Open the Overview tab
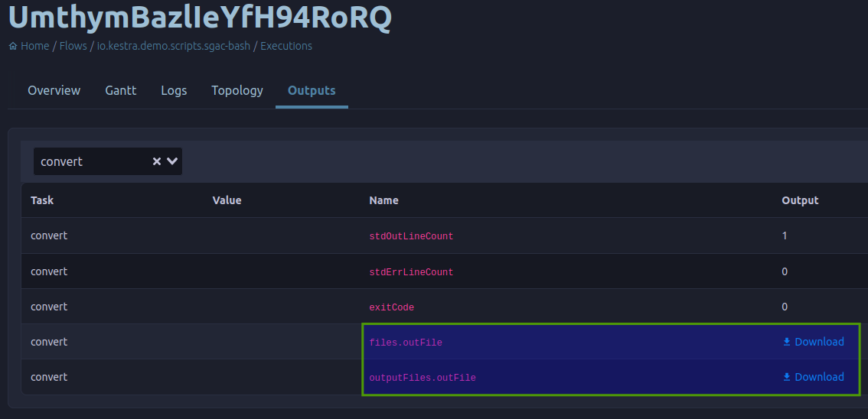Screen dimensions: 868x419 click(54, 91)
